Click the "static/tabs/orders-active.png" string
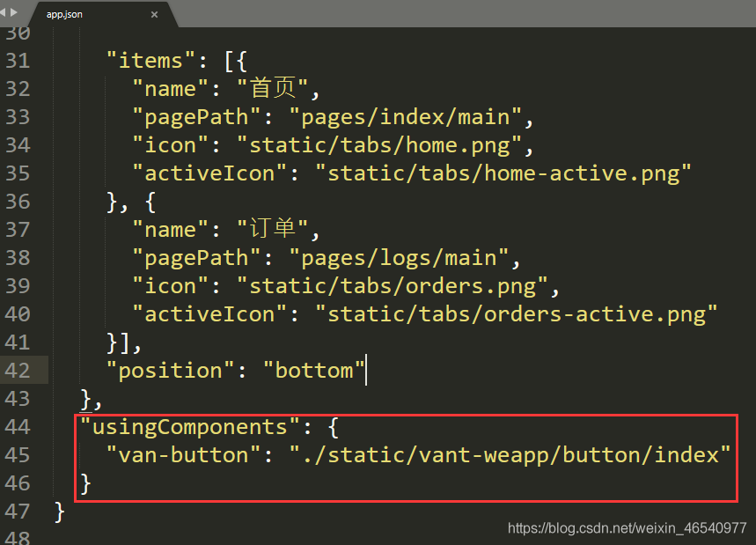 tap(516, 314)
